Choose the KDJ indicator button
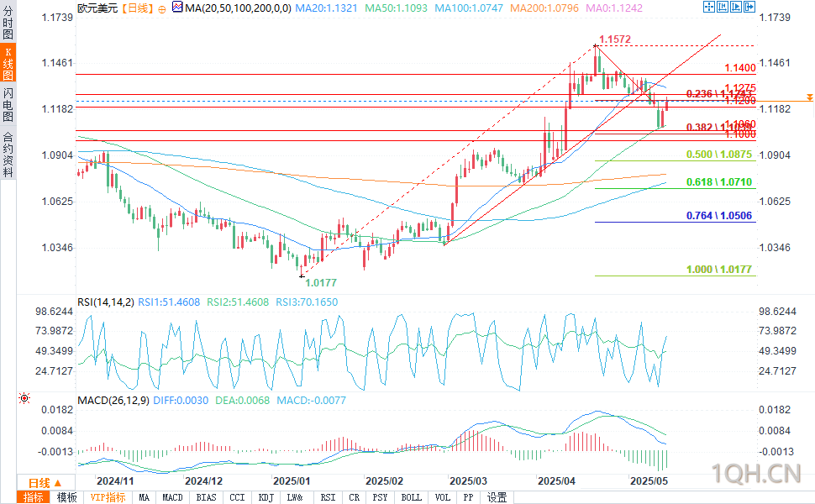 click(x=266, y=497)
